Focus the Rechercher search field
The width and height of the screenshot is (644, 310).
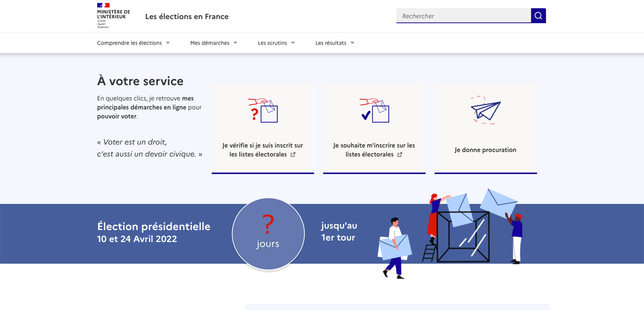(463, 16)
